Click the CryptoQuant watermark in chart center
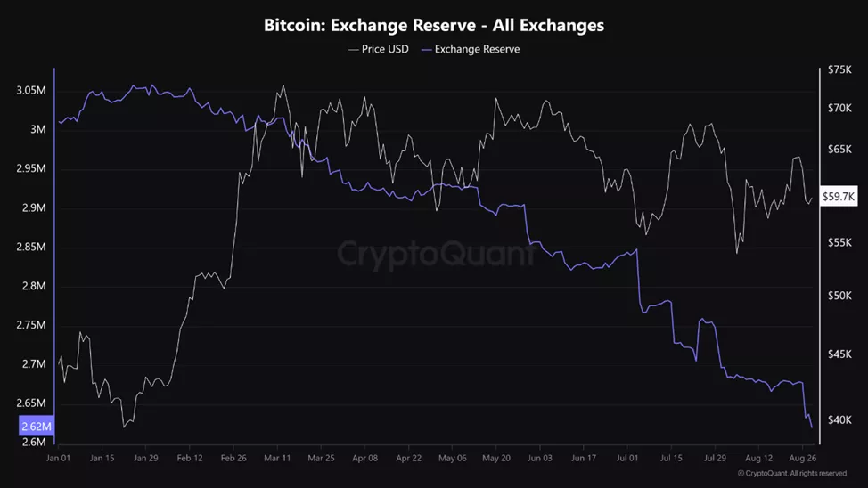The image size is (868, 488). (434, 254)
